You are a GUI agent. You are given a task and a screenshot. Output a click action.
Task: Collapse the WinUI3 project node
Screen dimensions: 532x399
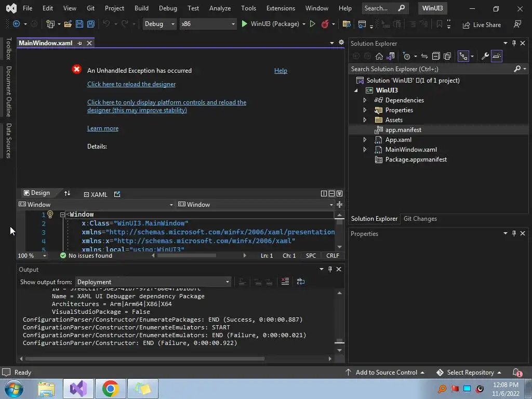point(356,90)
